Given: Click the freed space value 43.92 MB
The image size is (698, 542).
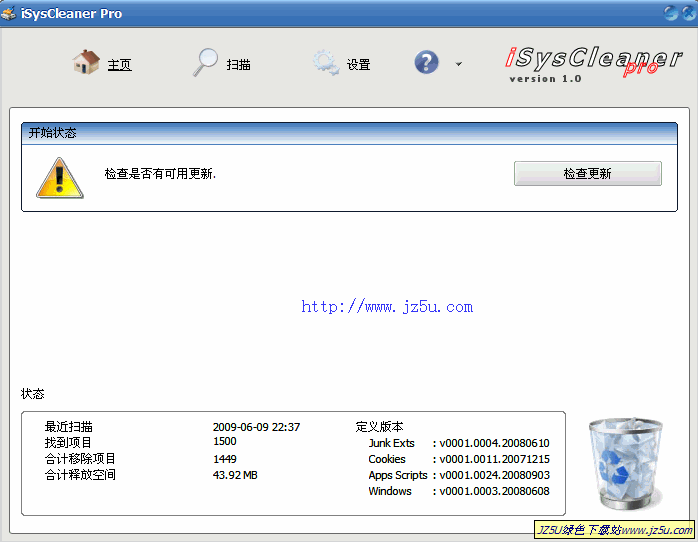Looking at the screenshot, I should 235,475.
